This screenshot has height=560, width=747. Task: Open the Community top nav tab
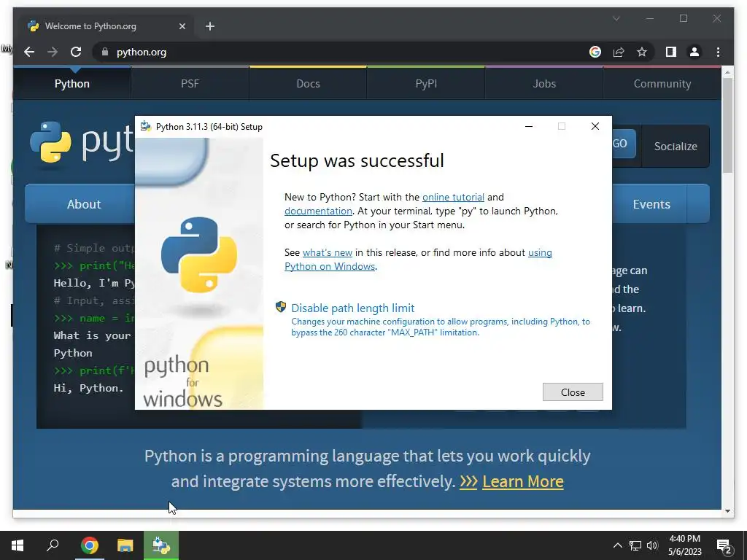click(x=662, y=83)
